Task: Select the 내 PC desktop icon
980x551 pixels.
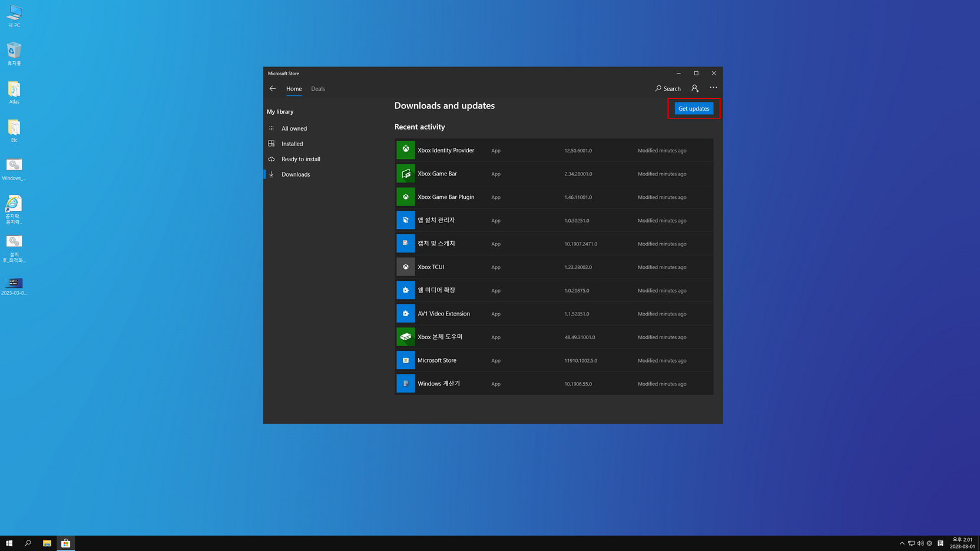Action: point(14,16)
